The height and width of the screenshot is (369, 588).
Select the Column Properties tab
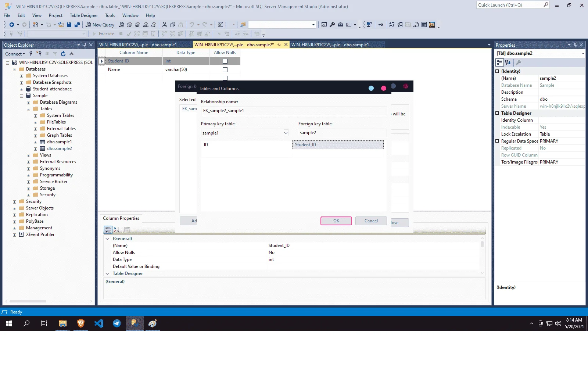click(121, 218)
